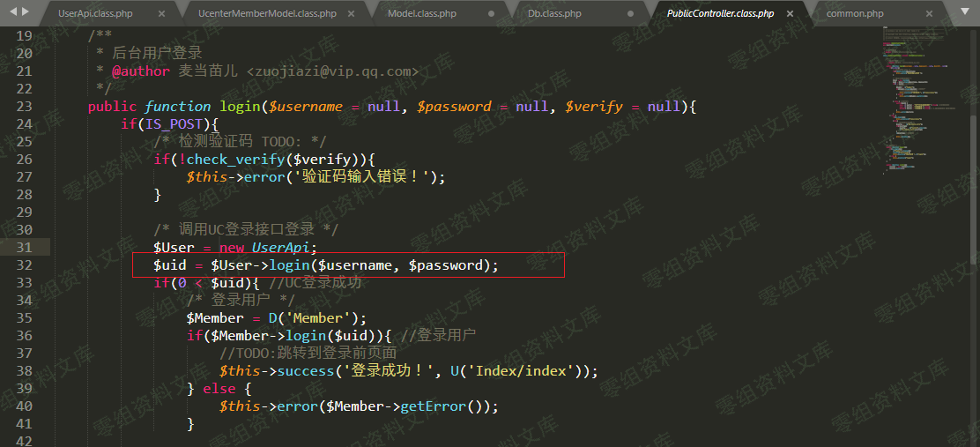Screen dimensions: 980x447
Task: Click line number 32 in the gutter
Action: [x=25, y=265]
